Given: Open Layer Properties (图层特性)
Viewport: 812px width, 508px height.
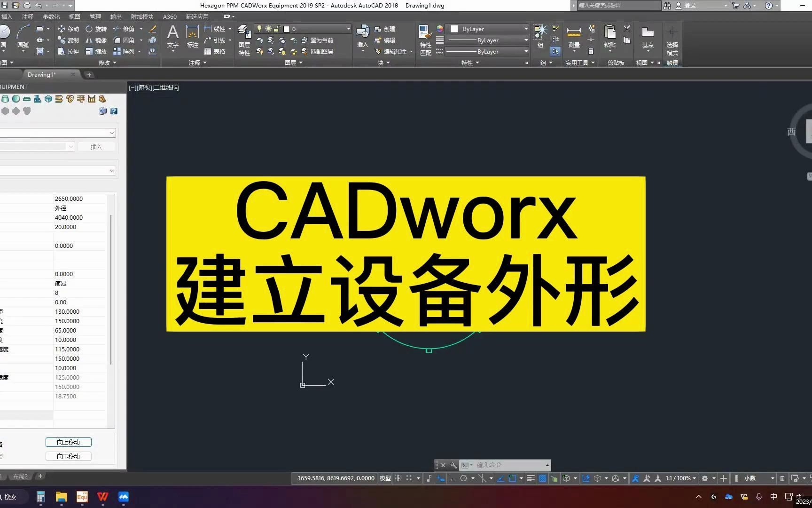Looking at the screenshot, I should pos(244,40).
